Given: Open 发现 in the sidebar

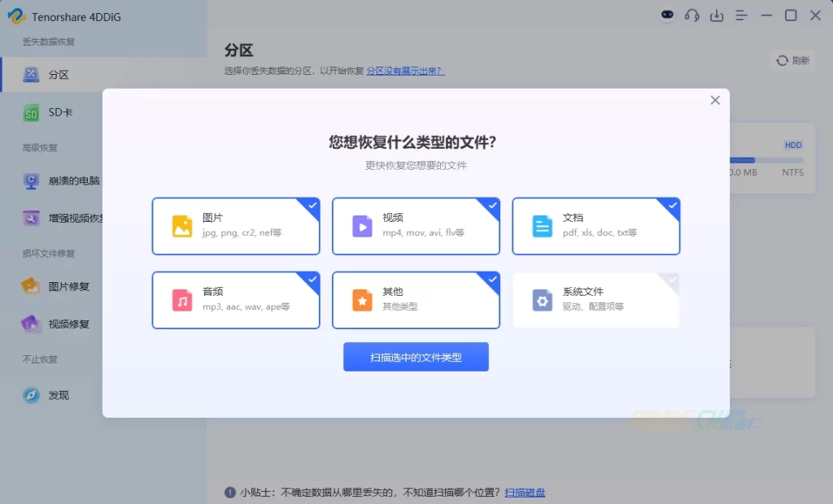Looking at the screenshot, I should point(59,395).
